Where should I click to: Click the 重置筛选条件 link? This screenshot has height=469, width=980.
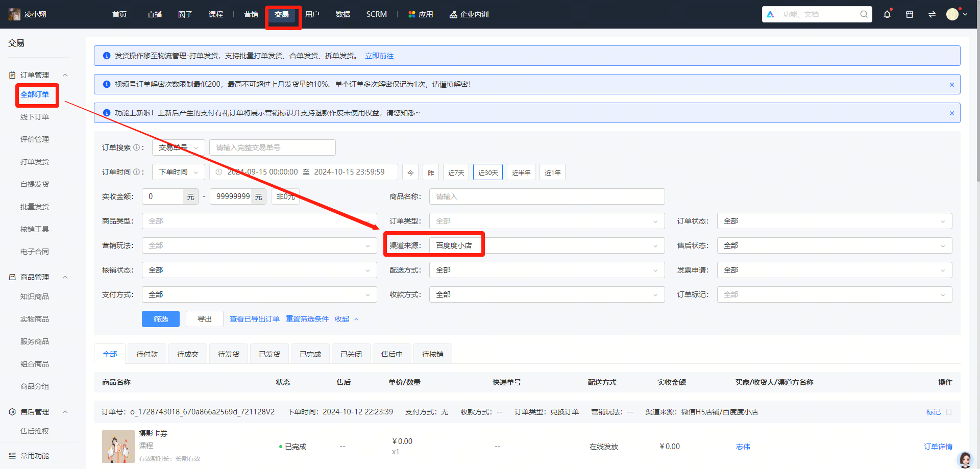point(307,319)
